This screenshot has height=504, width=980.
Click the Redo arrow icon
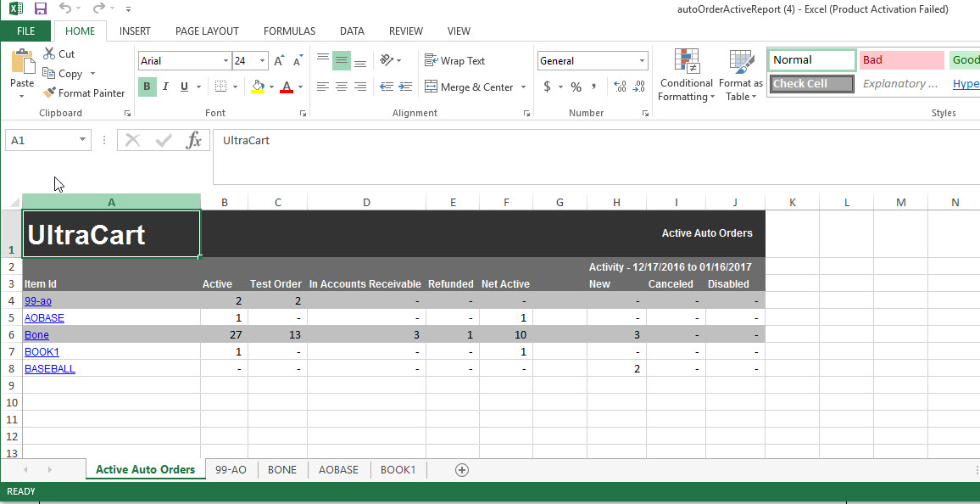(x=98, y=8)
